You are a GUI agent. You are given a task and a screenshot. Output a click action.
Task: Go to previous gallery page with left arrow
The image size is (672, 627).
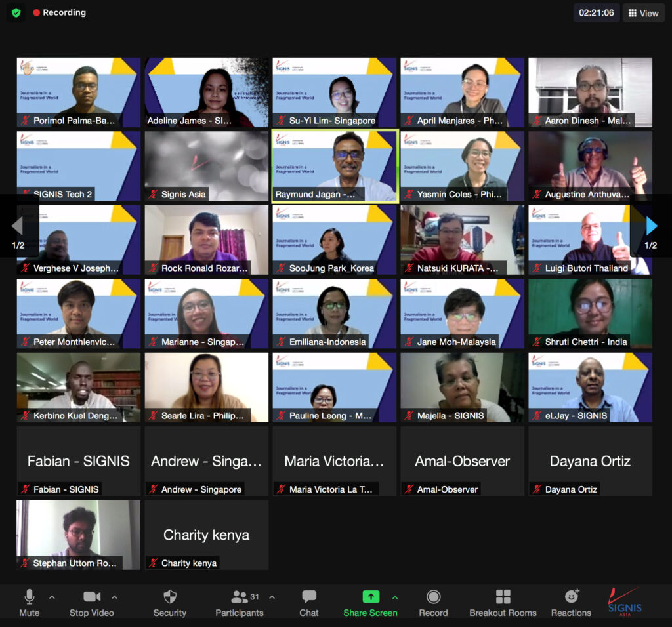click(18, 226)
